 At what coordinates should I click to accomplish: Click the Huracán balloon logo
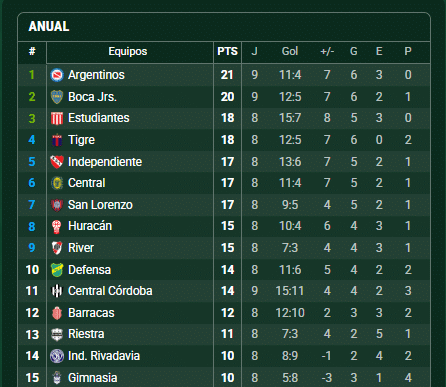pos(57,226)
